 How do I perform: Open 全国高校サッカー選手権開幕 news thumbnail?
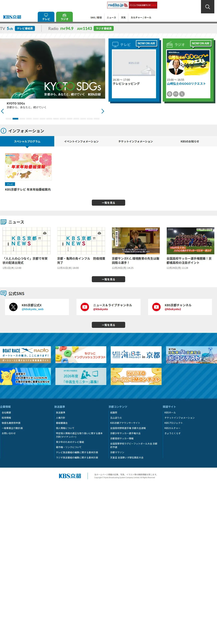190,241
